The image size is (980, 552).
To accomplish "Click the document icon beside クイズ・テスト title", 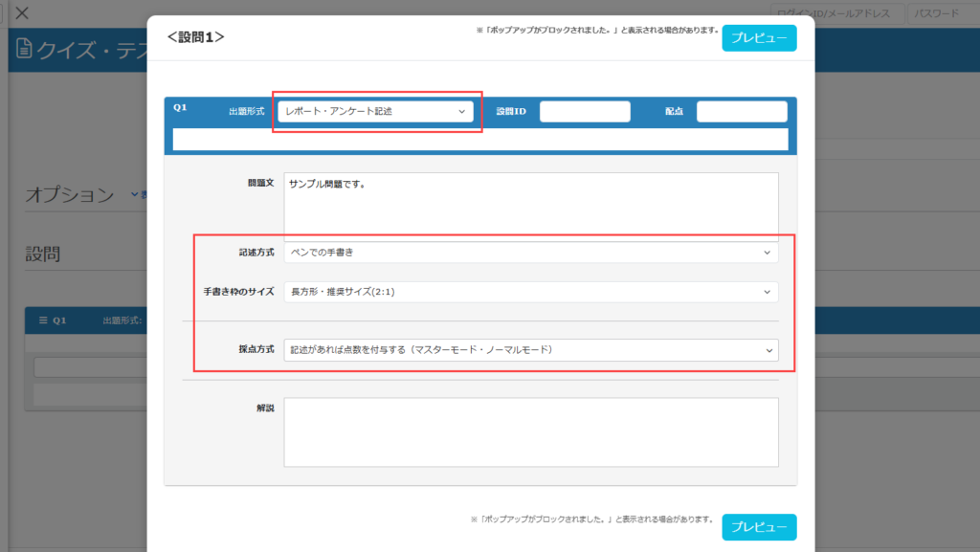I will (25, 50).
